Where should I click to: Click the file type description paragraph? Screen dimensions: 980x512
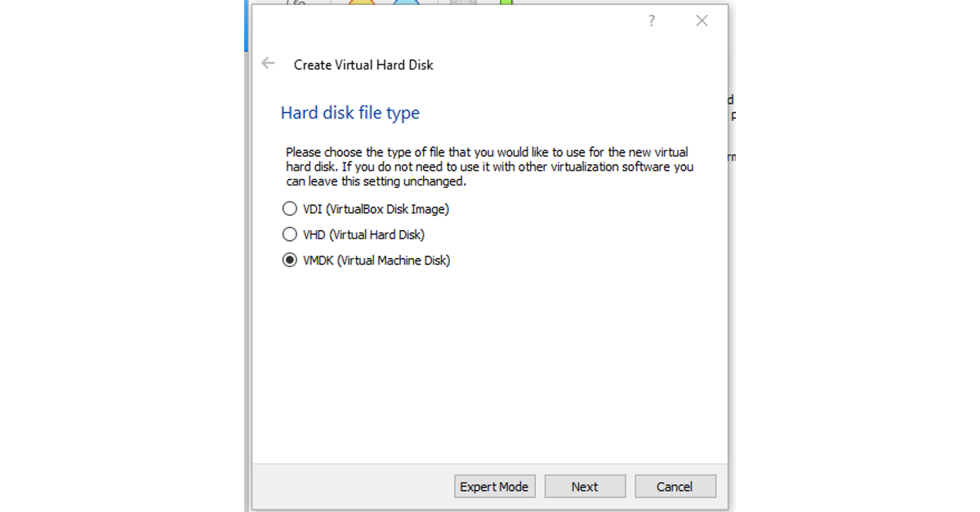(489, 167)
